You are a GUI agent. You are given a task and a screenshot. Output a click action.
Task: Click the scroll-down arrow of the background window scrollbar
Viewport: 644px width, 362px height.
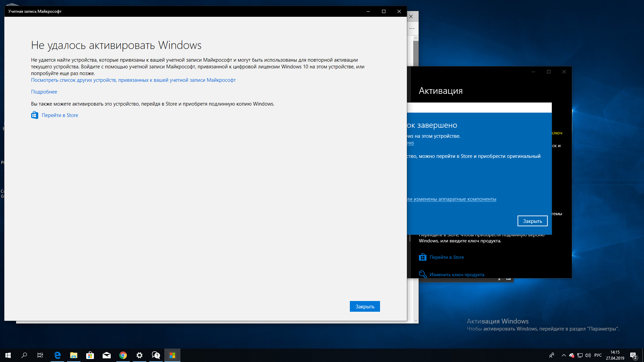click(416, 321)
